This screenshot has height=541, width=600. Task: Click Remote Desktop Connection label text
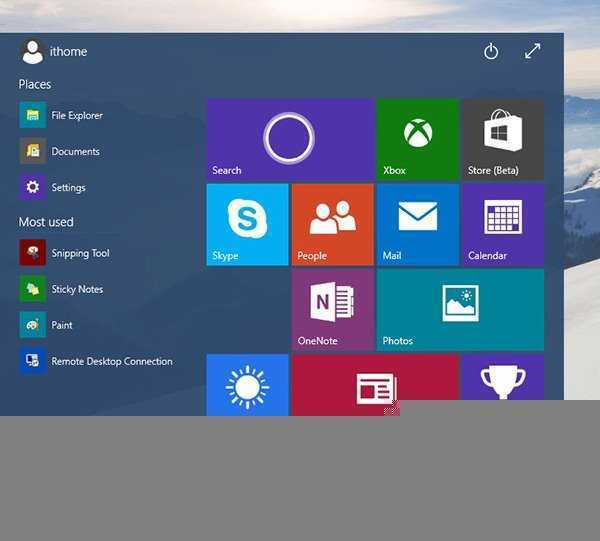(x=112, y=361)
